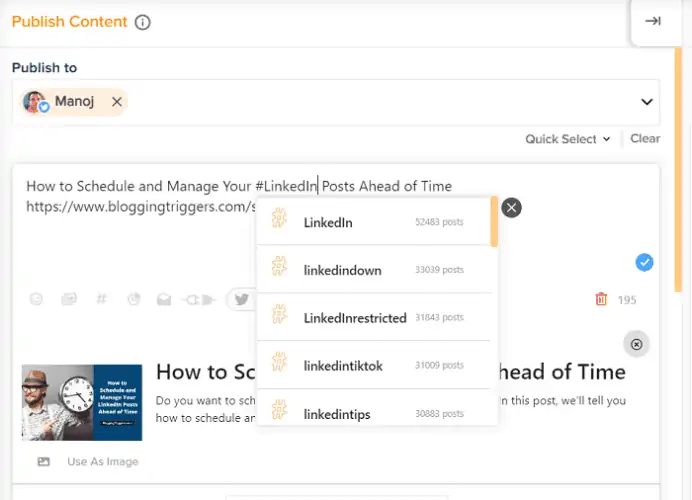Remove Manoj account from Publish to
The width and height of the screenshot is (692, 500).
[117, 102]
